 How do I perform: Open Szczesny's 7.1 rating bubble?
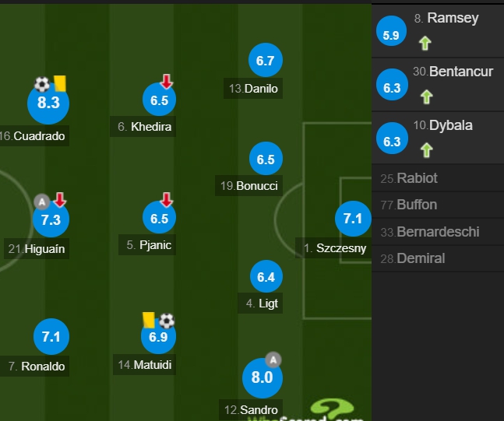353,219
